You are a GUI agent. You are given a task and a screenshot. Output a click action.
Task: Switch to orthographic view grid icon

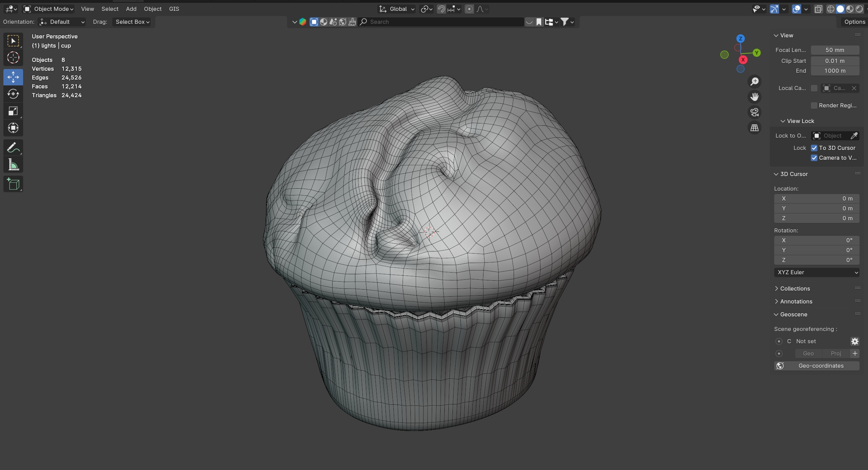[x=754, y=128]
